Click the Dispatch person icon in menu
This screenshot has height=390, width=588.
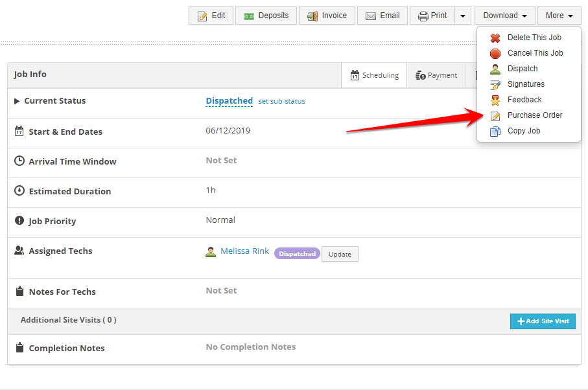coord(495,69)
